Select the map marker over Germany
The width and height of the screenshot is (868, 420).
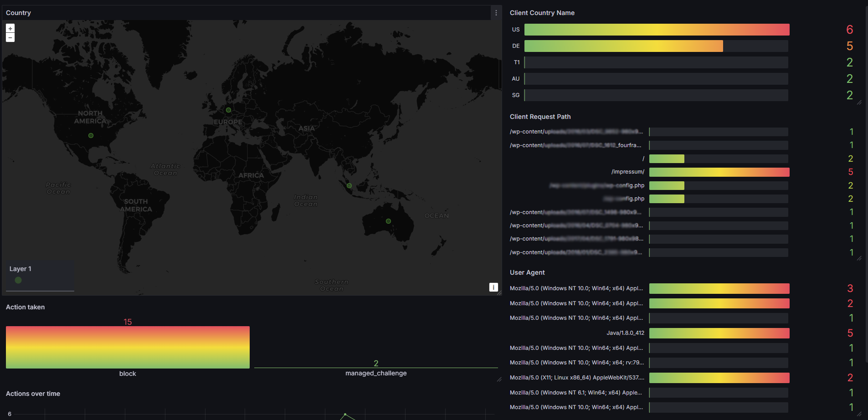point(228,110)
